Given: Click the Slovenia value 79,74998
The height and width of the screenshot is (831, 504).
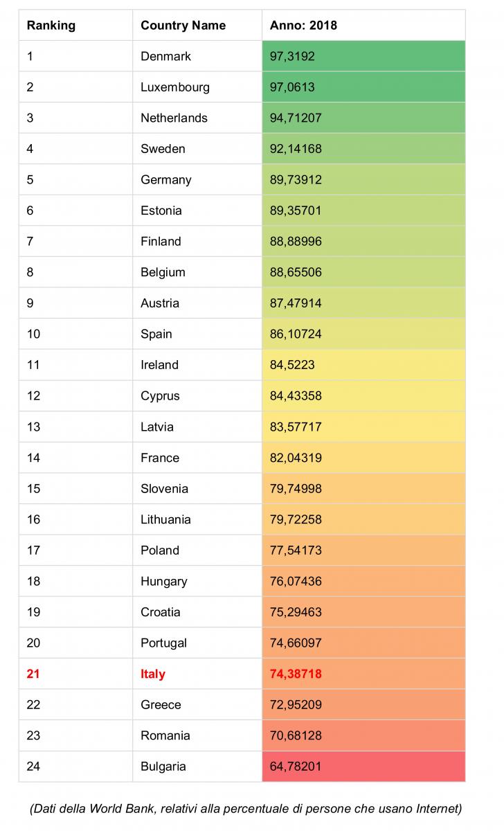Looking at the screenshot, I should point(363,488).
